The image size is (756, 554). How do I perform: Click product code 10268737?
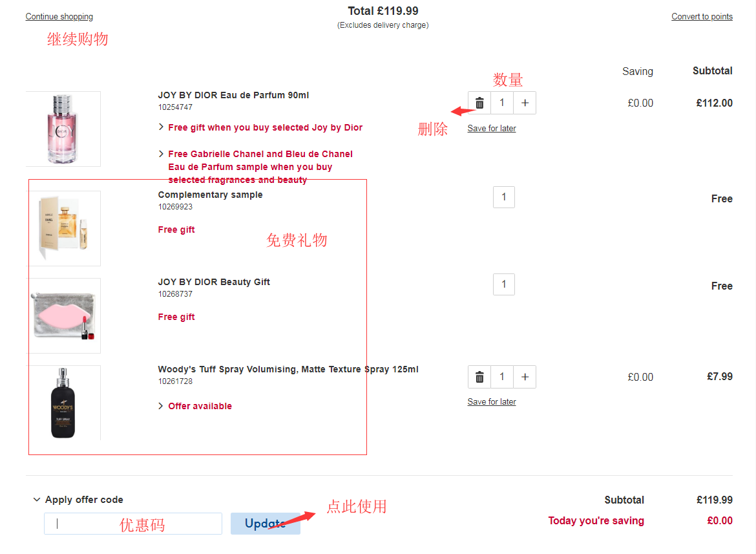point(176,293)
